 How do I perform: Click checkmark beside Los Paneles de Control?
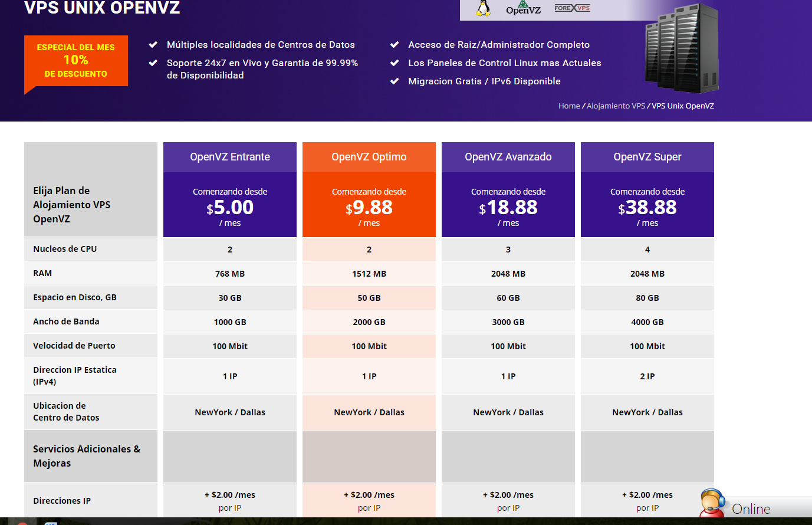[395, 63]
